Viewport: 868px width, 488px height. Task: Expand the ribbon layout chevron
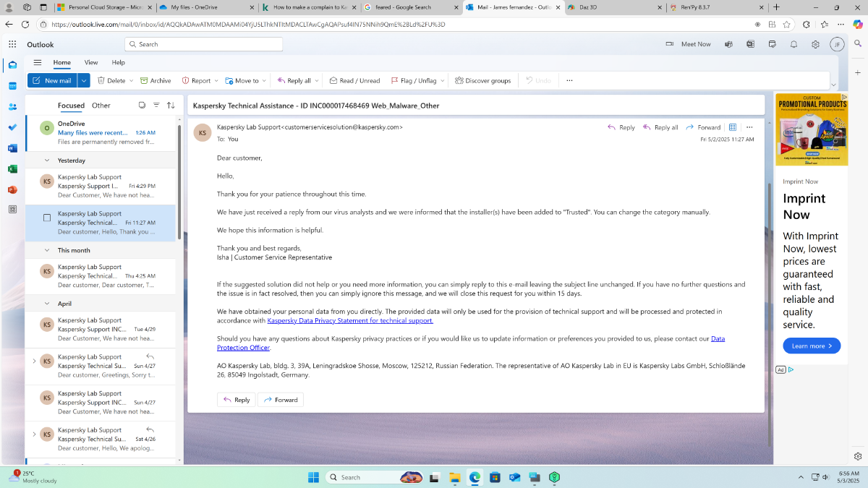[833, 85]
